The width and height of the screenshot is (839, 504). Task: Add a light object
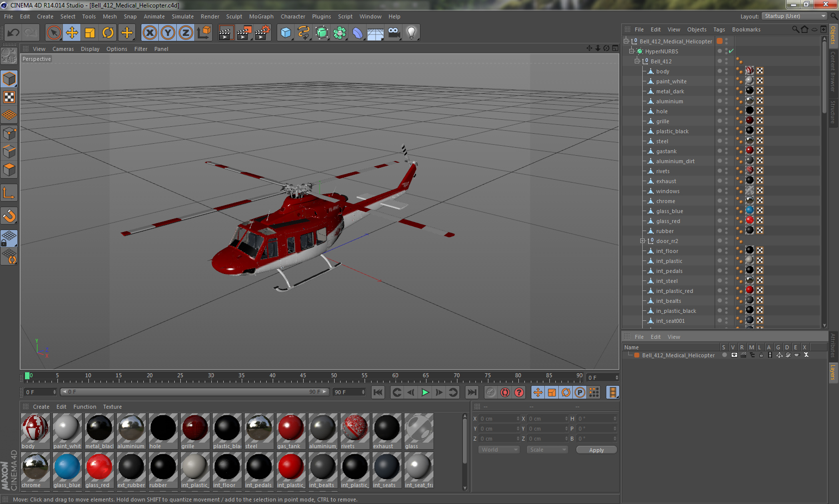tap(412, 33)
